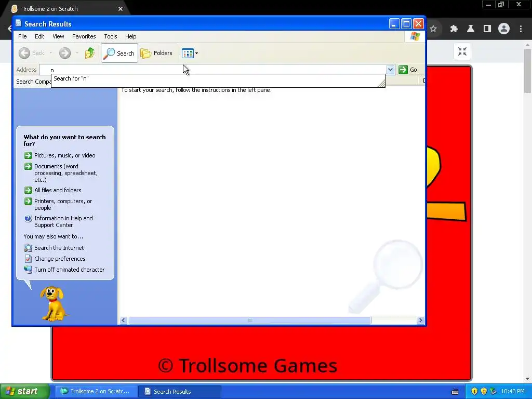The image size is (532, 399).
Task: Select Turn off animated character
Action: (x=69, y=270)
